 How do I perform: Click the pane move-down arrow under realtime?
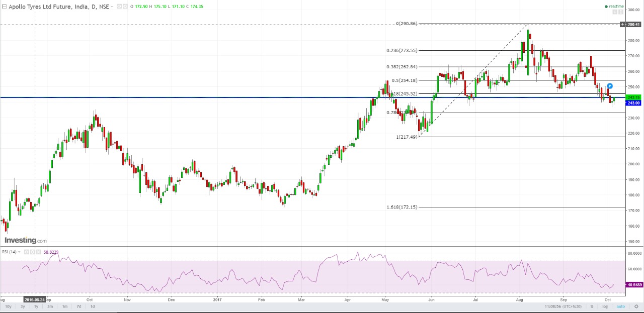coord(615,12)
